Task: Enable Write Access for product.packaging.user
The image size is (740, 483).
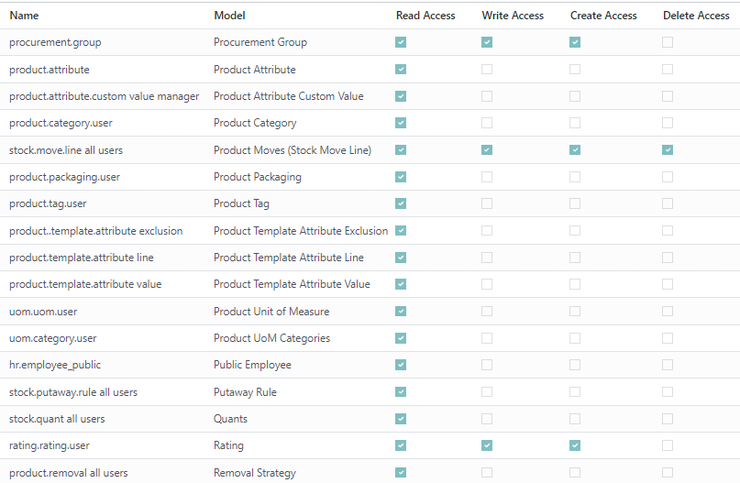Action: (487, 177)
